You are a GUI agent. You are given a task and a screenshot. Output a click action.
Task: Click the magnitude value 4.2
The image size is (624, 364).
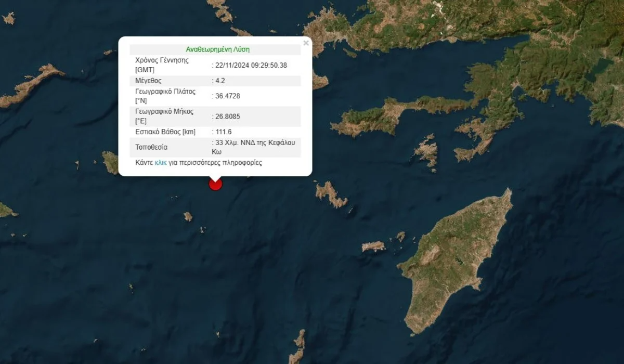(221, 81)
